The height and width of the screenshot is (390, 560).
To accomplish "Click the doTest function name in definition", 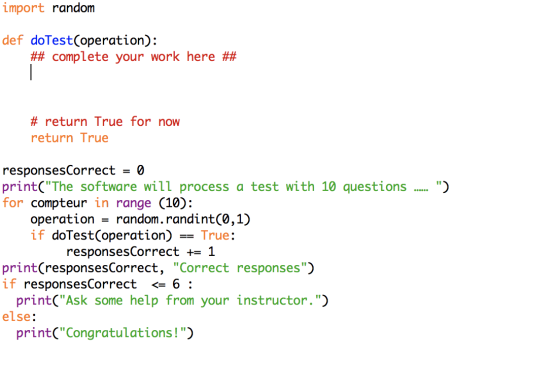I will click(x=52, y=40).
